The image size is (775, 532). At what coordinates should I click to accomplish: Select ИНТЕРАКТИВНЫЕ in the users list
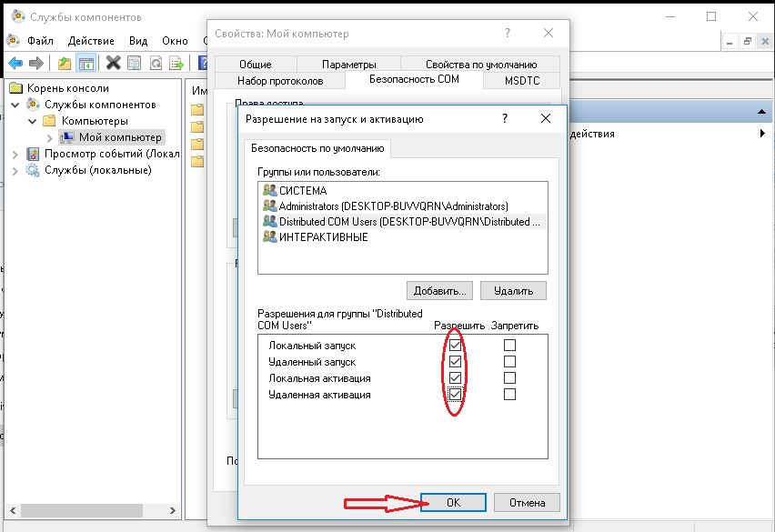323,237
